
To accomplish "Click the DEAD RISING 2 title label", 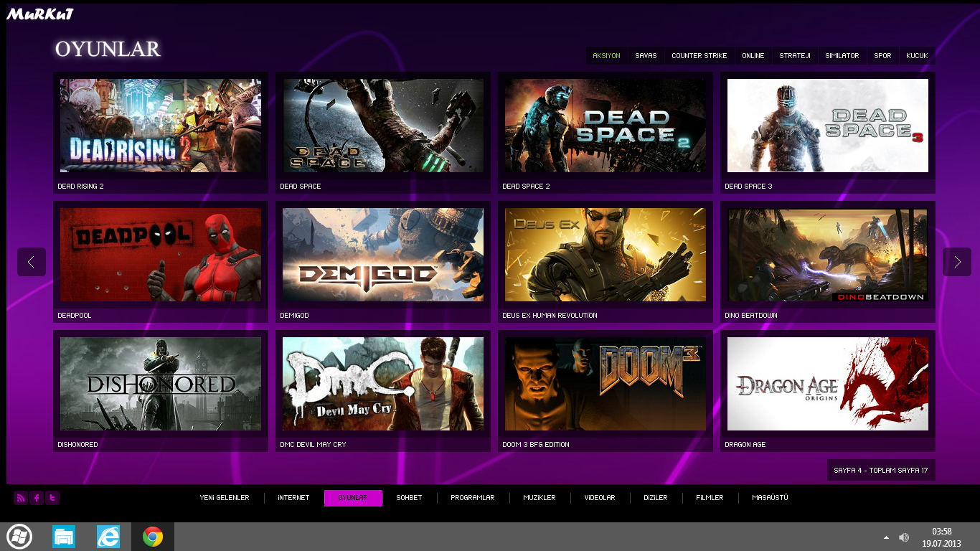I will coord(80,187).
